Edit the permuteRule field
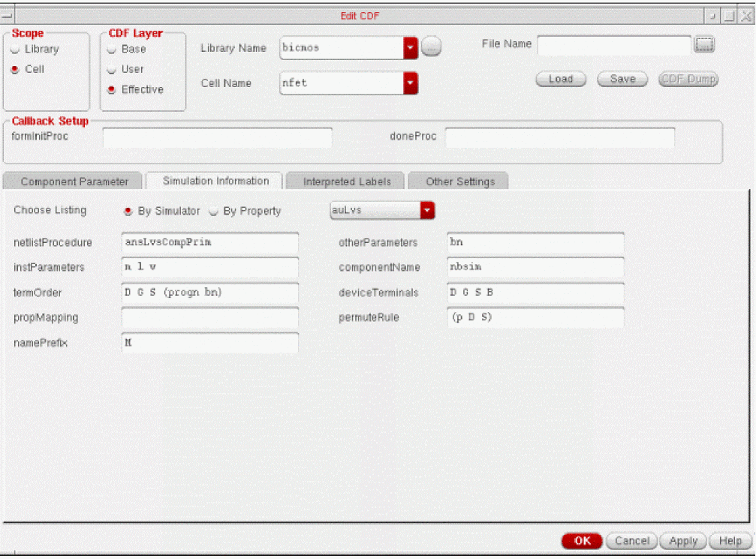This screenshot has height=559, width=756. [536, 317]
